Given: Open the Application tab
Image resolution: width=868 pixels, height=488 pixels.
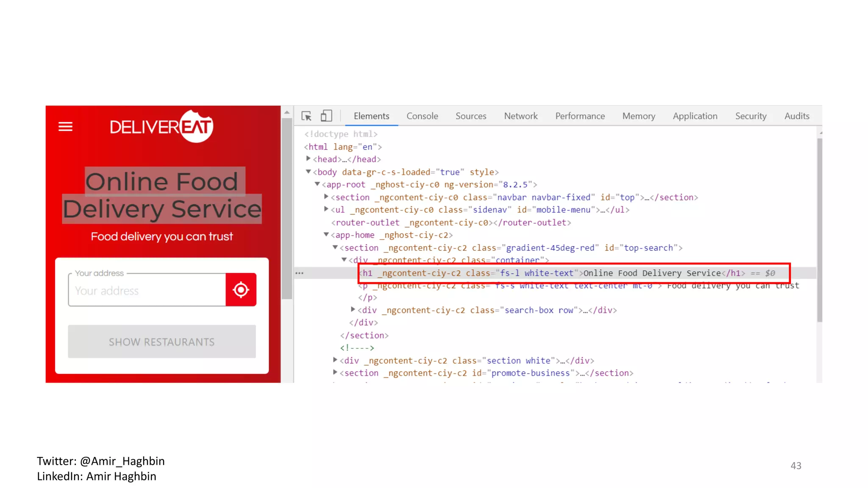Looking at the screenshot, I should [695, 116].
